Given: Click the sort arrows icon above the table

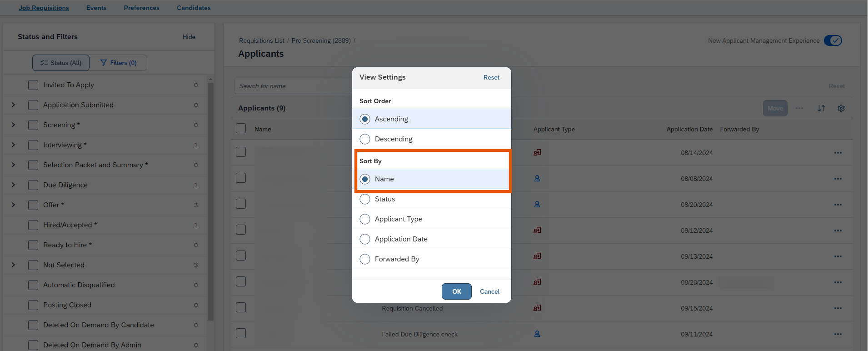Looking at the screenshot, I should [x=821, y=108].
